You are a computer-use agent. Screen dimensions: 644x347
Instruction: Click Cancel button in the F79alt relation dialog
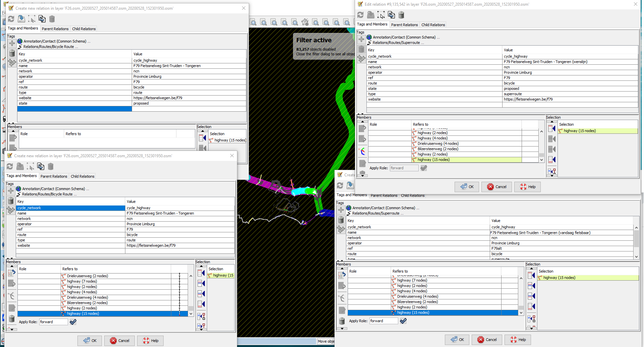487,340
